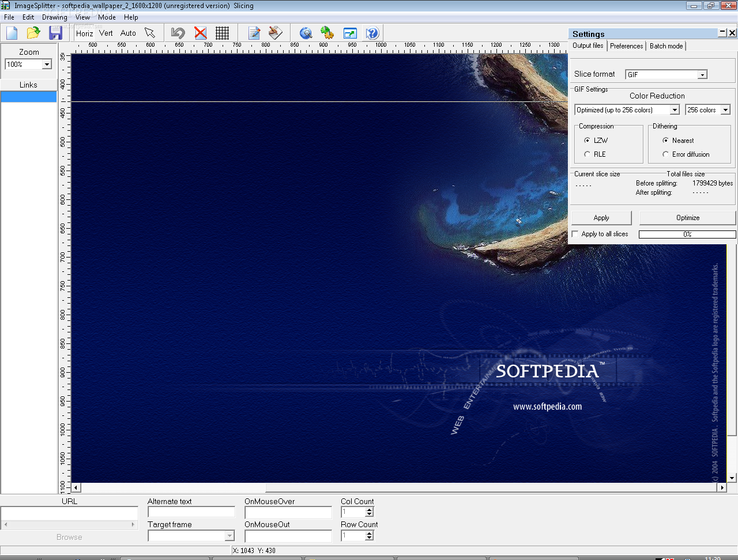Click the Undo arrow icon
Viewport: 738px width, 560px height.
point(178,33)
